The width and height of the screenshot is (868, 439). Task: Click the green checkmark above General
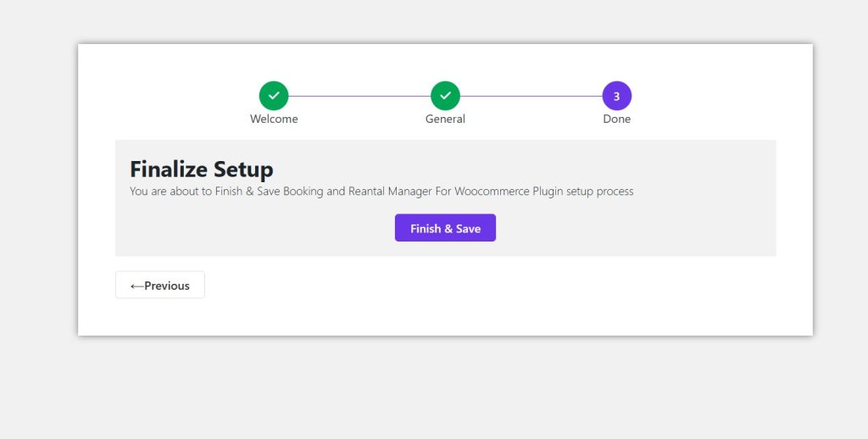pyautogui.click(x=445, y=96)
